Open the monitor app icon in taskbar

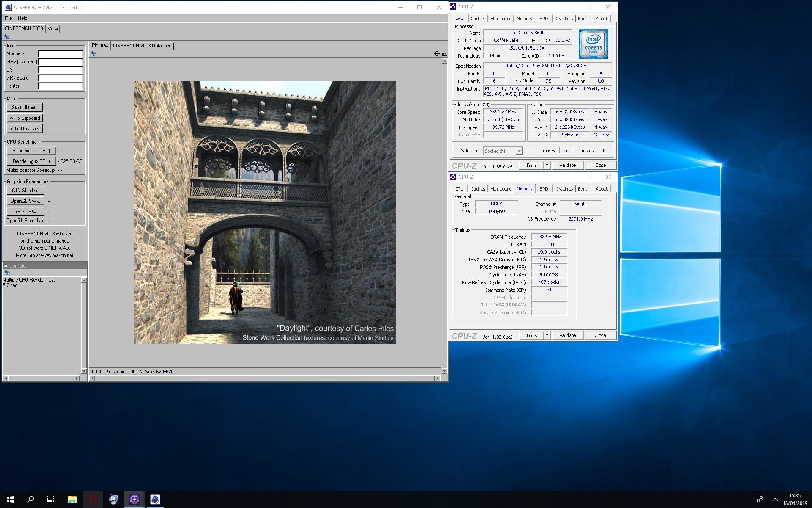(113, 500)
